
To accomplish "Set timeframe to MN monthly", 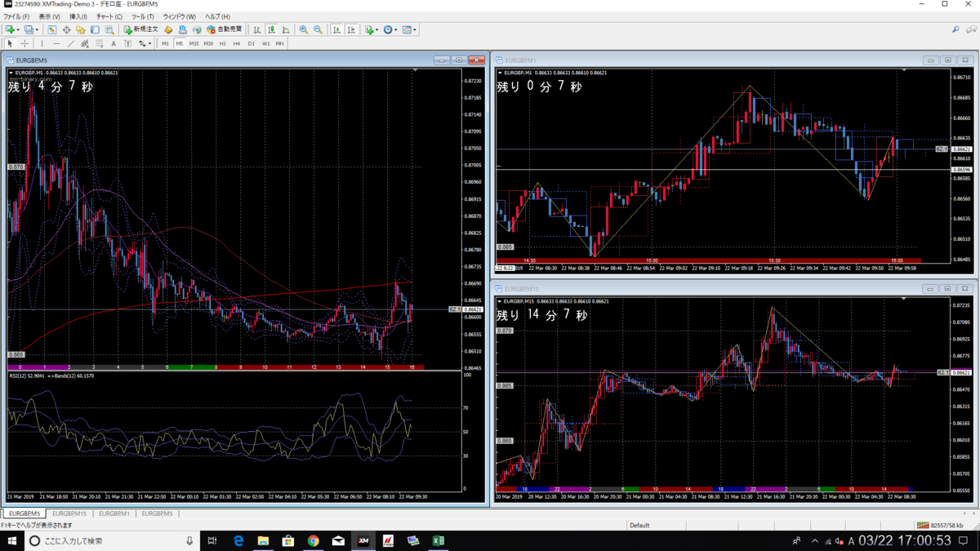I will [x=279, y=43].
